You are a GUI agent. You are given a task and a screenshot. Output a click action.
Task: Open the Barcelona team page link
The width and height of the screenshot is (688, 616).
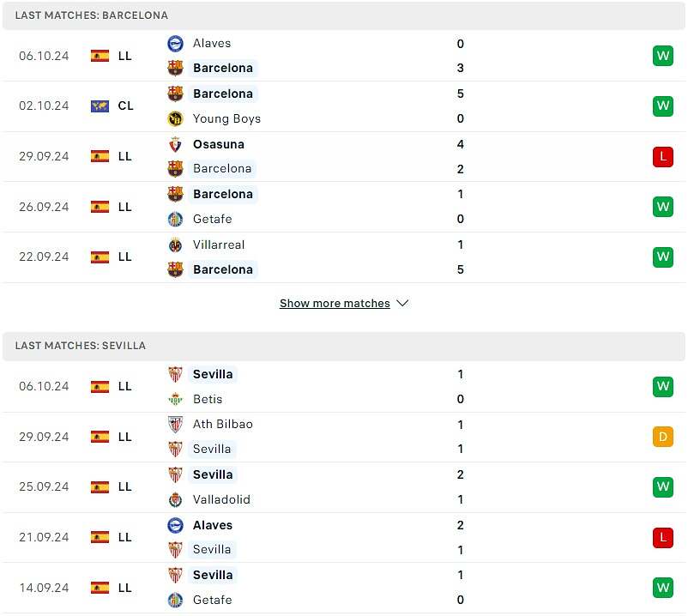[223, 68]
